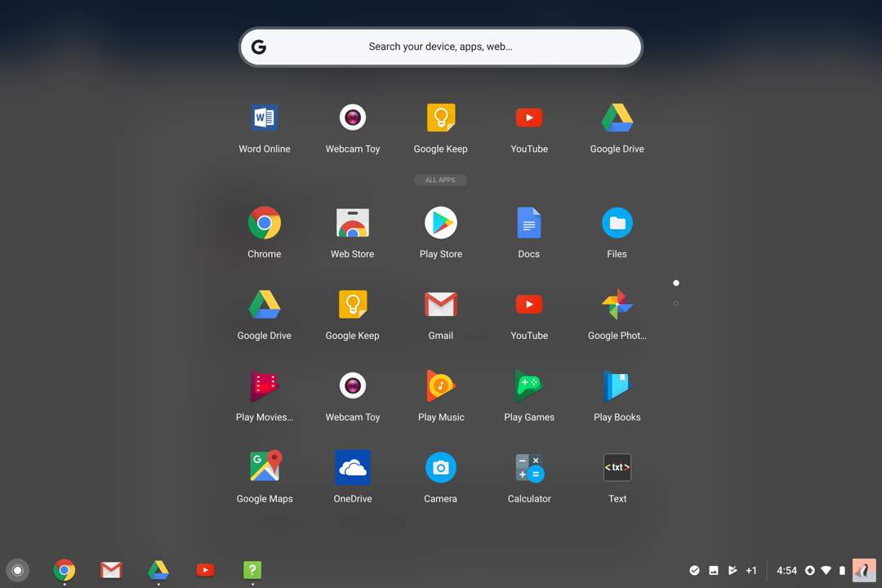
Task: Click the search bar to search apps
Action: point(441,47)
